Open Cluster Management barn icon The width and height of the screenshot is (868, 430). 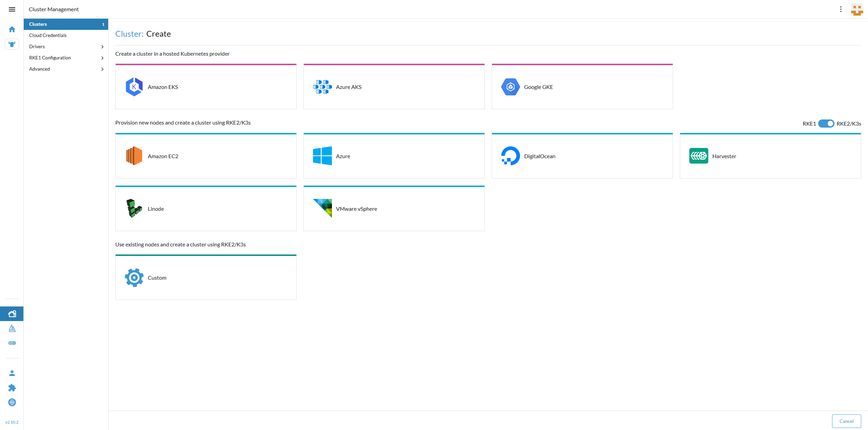pos(12,314)
